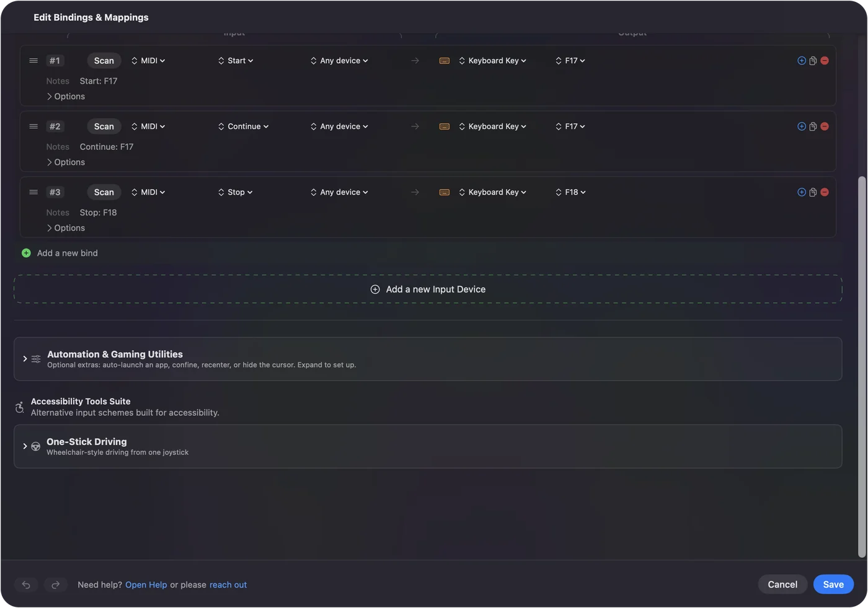This screenshot has height=608, width=868.
Task: Open the Stop MIDI message dropdown
Action: tap(235, 192)
